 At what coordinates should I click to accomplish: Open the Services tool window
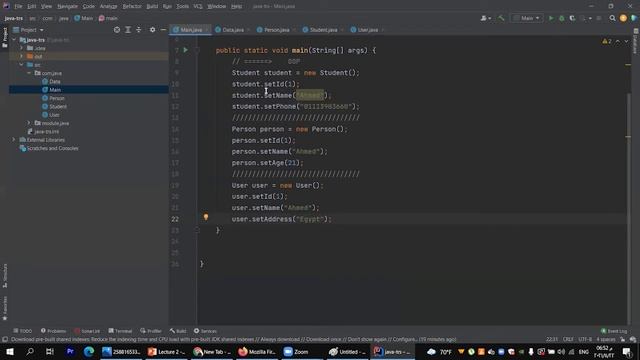coord(205,331)
